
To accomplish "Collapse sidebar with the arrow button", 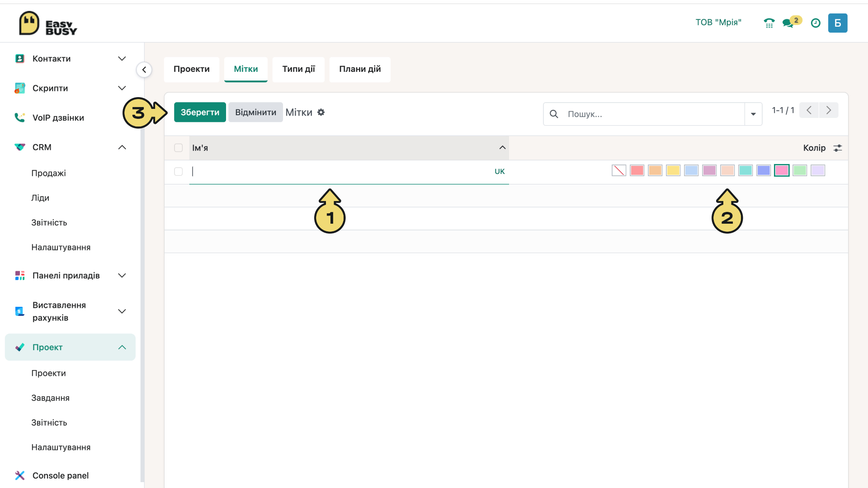I will pyautogui.click(x=144, y=70).
